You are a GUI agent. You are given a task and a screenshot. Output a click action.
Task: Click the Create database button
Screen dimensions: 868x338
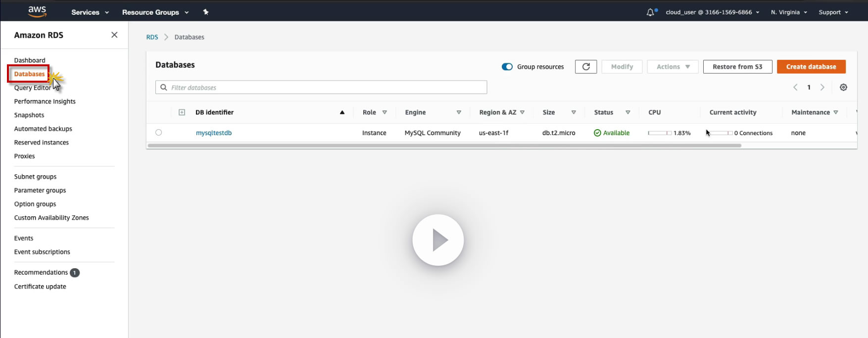click(811, 67)
